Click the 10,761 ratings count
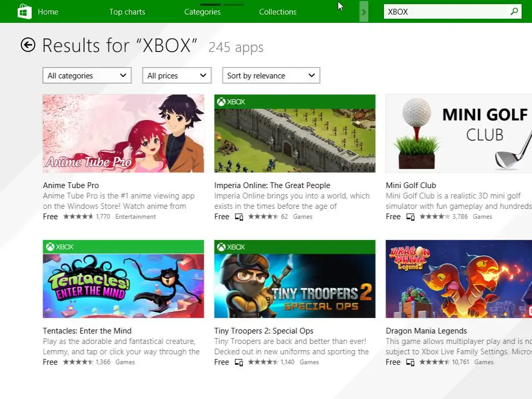 460,362
